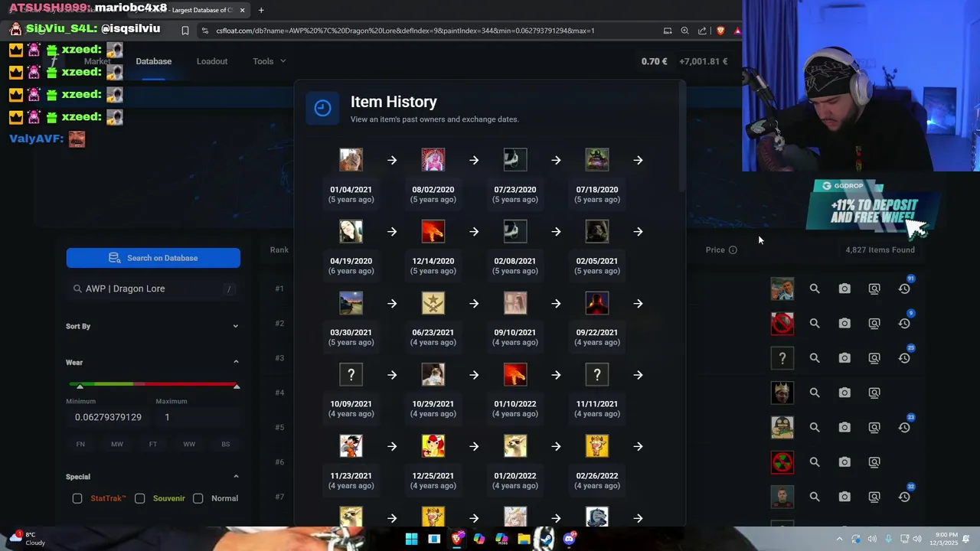Image resolution: width=980 pixels, height=551 pixels.
Task: Close the current browser tab
Action: 243,10
